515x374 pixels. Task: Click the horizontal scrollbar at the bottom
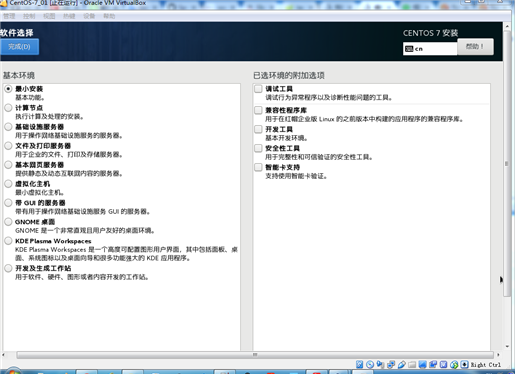[255, 355]
